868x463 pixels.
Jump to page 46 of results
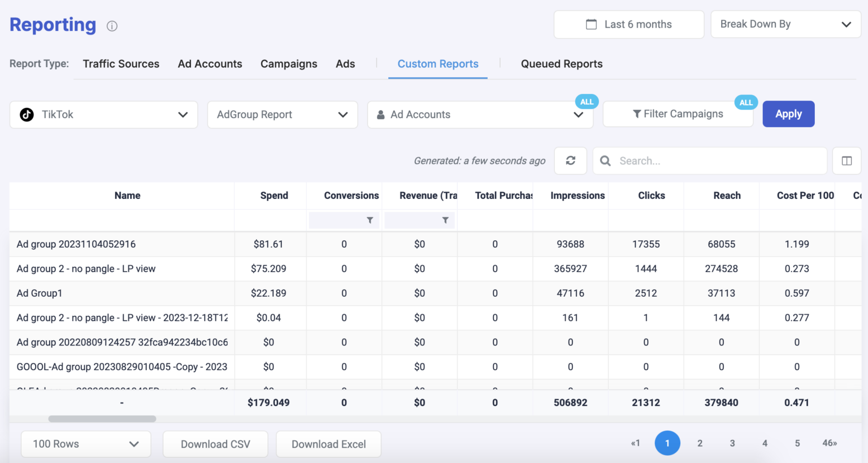pyautogui.click(x=828, y=443)
